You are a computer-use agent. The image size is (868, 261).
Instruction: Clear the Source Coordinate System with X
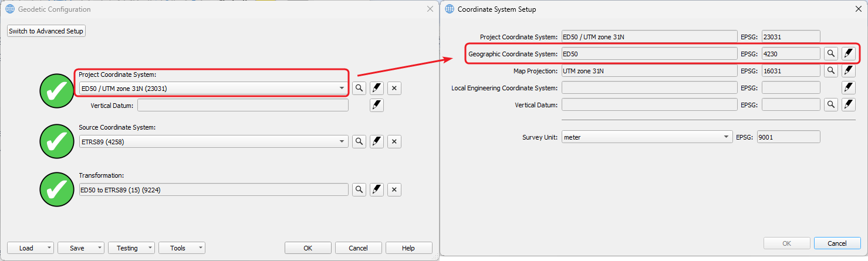coord(394,141)
